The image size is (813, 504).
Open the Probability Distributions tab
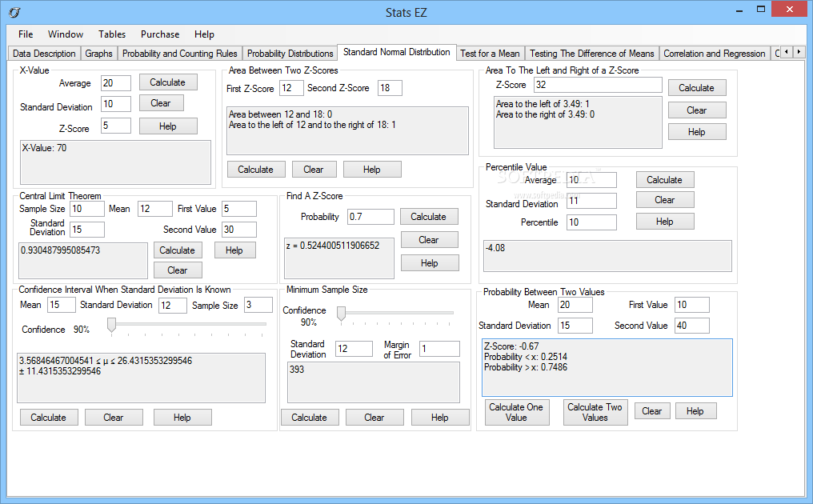290,54
